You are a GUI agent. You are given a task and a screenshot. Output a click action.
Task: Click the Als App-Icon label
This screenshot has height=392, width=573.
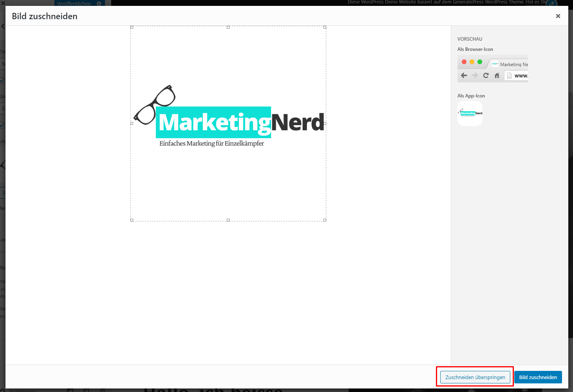pyautogui.click(x=471, y=96)
